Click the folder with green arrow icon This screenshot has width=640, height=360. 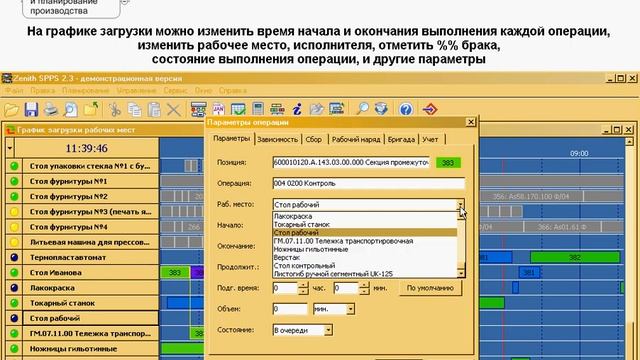[91, 109]
